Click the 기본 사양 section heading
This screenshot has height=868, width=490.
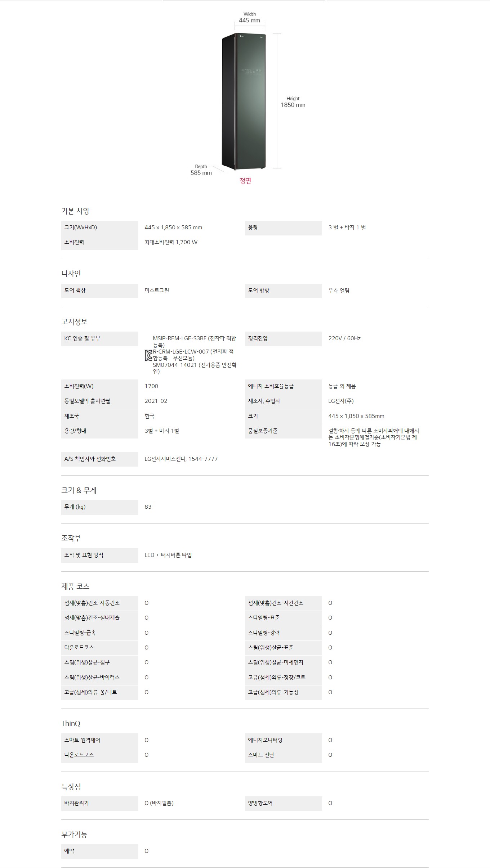click(x=75, y=211)
